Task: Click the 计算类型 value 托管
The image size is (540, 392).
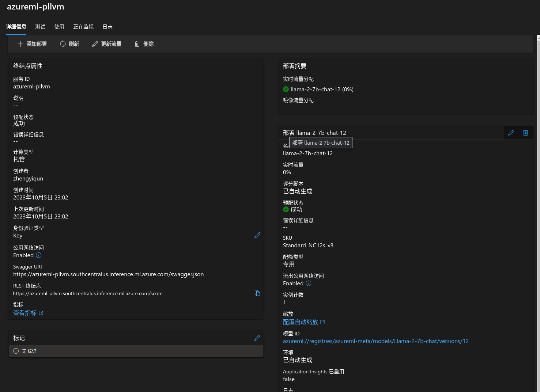Action: [19, 160]
